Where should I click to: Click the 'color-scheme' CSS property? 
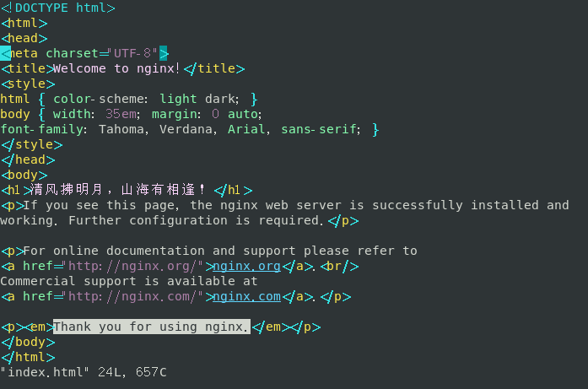click(100, 99)
